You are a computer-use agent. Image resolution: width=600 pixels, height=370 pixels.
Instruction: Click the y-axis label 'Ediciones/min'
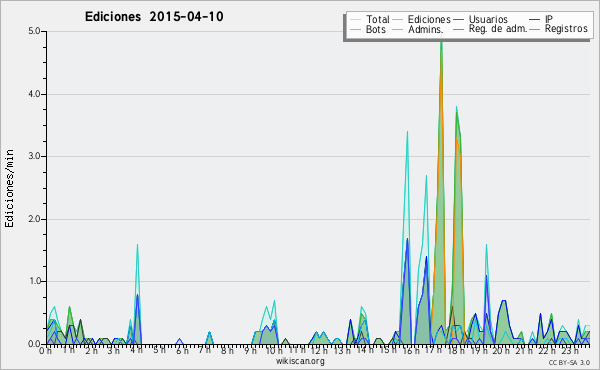pos(9,188)
